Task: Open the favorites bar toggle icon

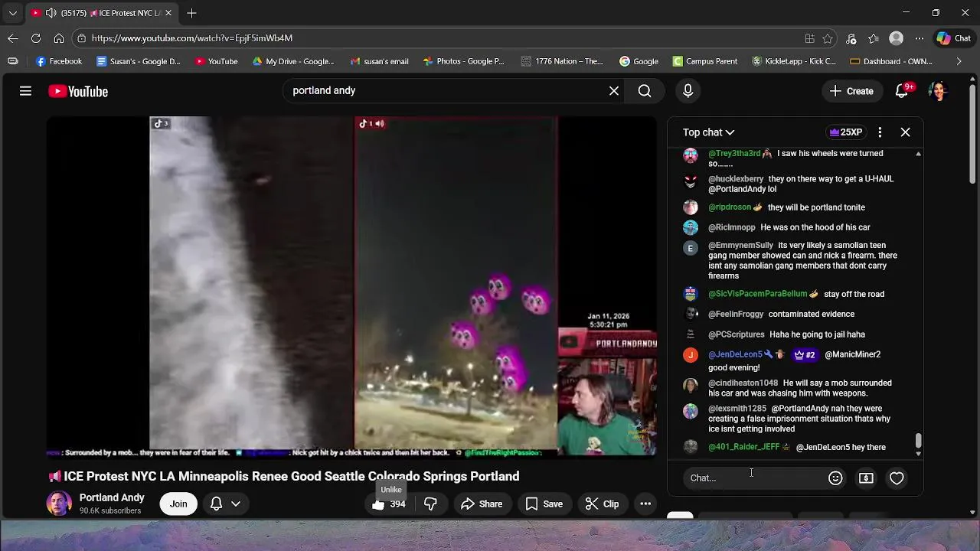Action: (x=12, y=61)
